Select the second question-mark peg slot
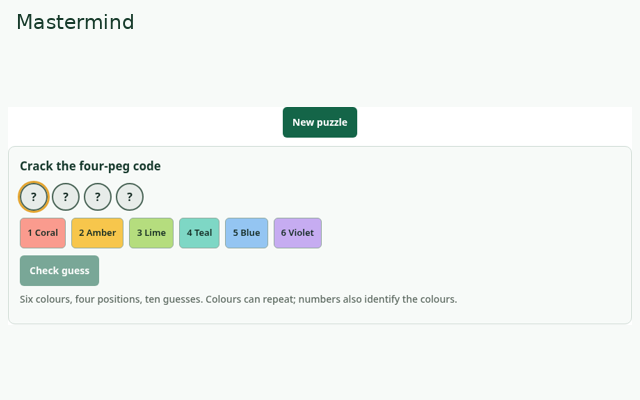This screenshot has width=640, height=400. click(x=66, y=197)
